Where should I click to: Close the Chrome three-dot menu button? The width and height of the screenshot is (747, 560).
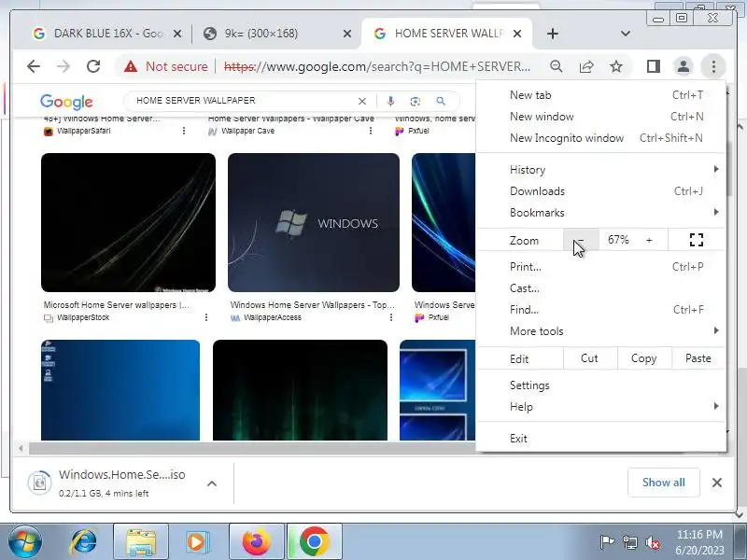[x=713, y=66]
